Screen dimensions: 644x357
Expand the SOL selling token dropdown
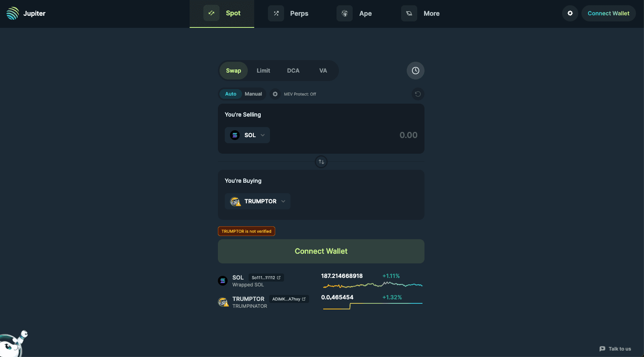[x=247, y=135]
